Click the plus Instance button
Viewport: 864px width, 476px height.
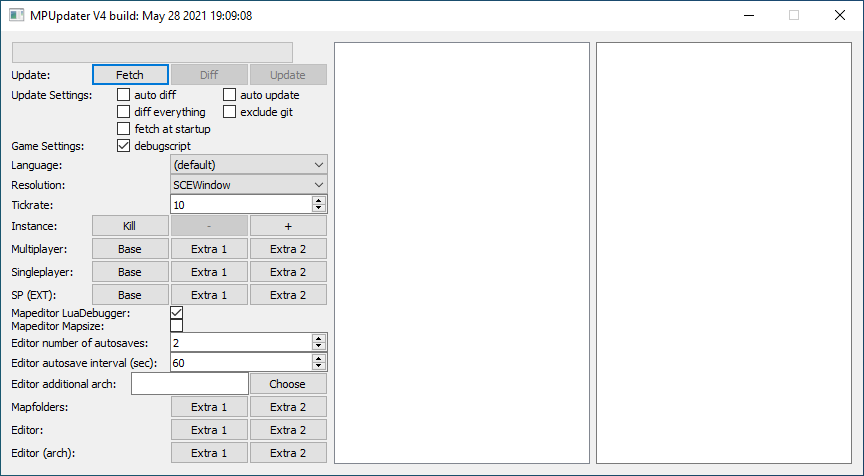click(x=288, y=227)
